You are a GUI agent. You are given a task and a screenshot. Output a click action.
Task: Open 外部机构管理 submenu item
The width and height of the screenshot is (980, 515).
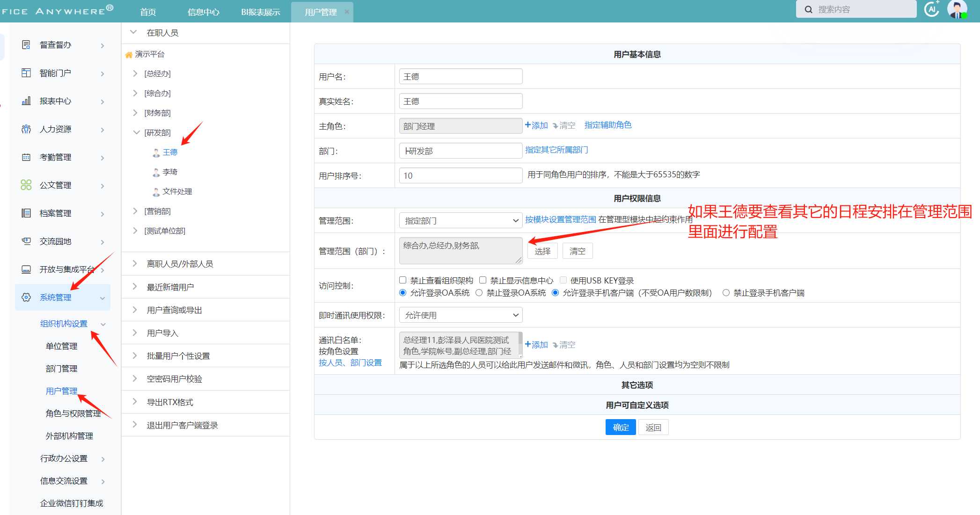click(x=69, y=436)
